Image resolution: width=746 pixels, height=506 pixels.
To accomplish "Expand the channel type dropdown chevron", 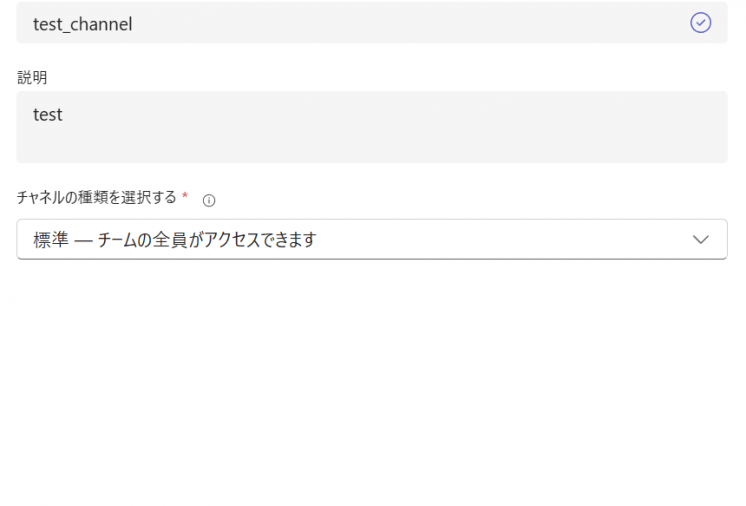I will coord(701,240).
